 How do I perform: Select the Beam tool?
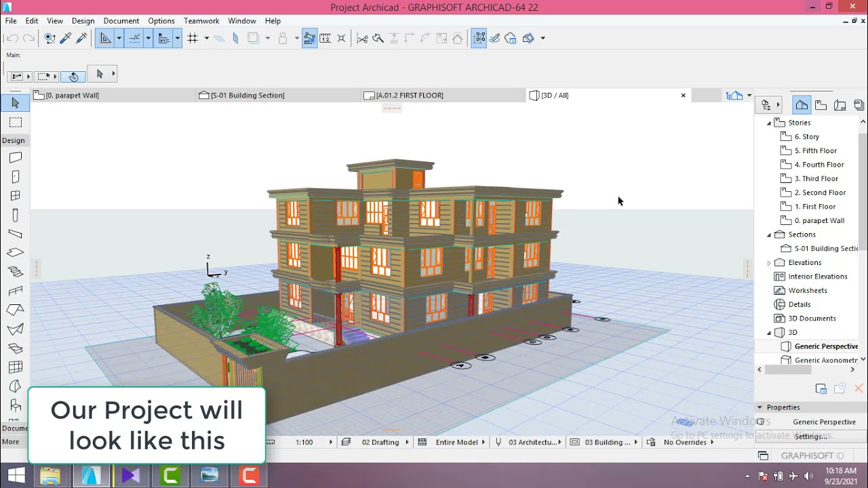click(x=15, y=234)
